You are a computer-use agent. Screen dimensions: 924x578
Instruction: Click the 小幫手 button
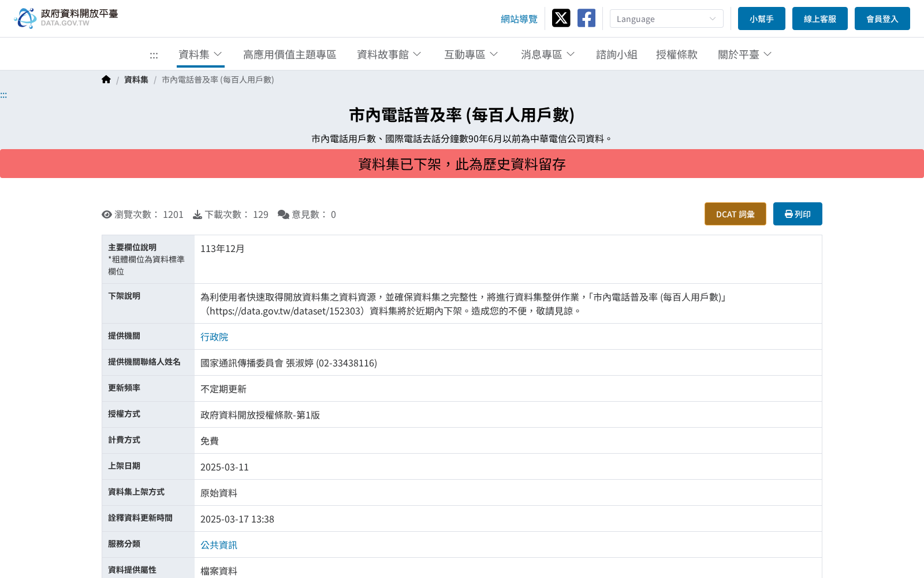pyautogui.click(x=762, y=18)
